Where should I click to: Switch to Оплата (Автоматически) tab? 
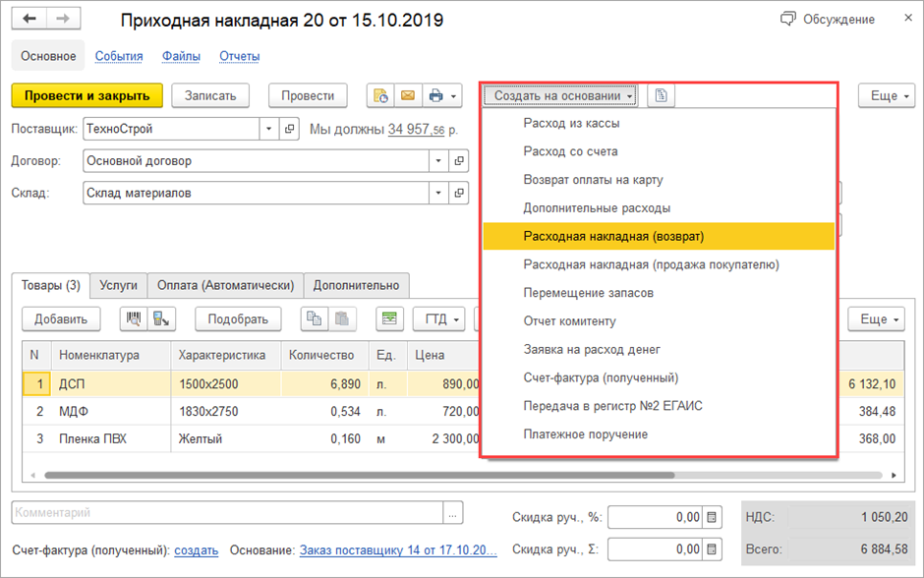click(226, 285)
